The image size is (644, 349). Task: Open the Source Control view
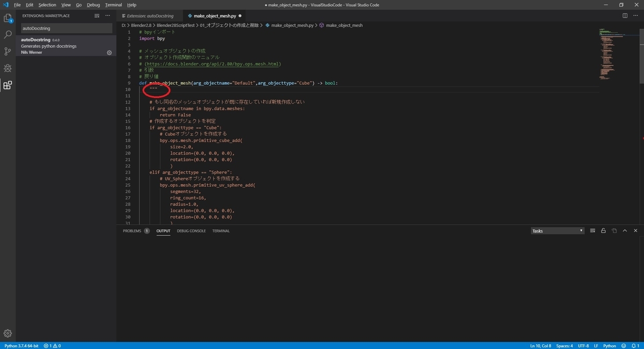pos(8,51)
